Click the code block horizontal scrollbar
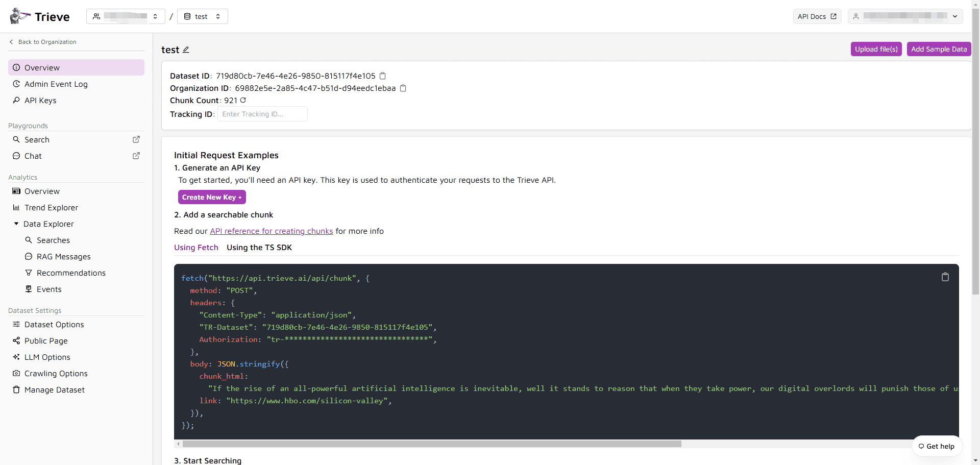The width and height of the screenshot is (980, 465). click(432, 444)
